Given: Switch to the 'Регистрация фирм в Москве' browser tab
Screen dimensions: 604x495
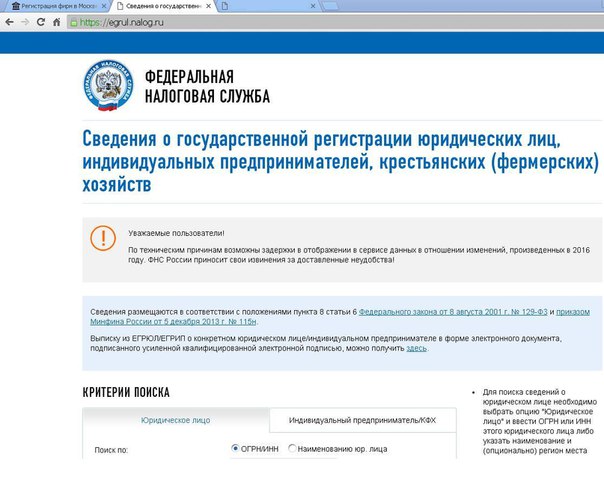Looking at the screenshot, I should tap(59, 6).
